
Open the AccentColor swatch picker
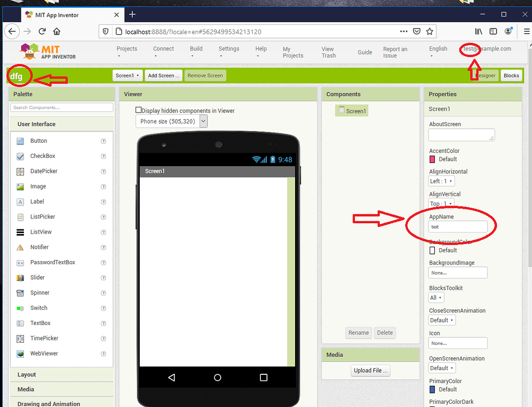coord(432,159)
